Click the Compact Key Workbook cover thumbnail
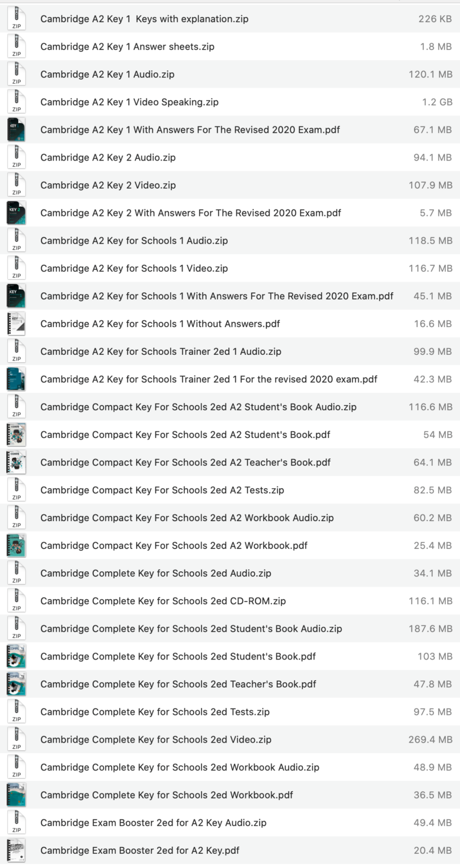The image size is (460, 868). (17, 545)
